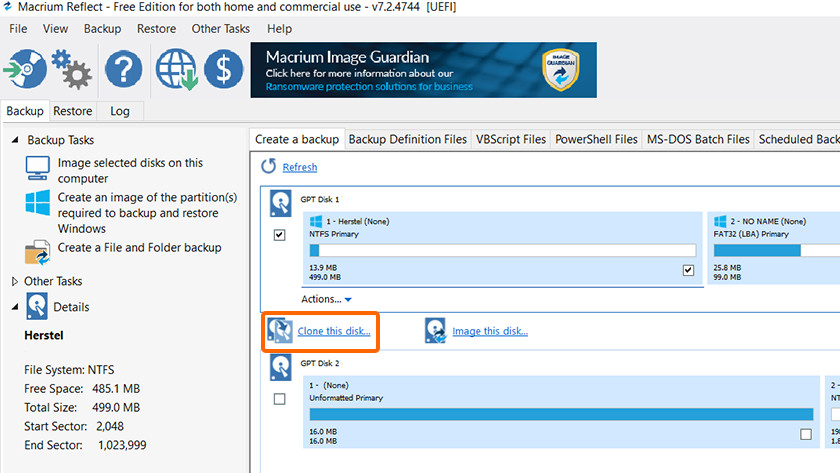Select the 2 - NO NAME (None) partition label
The width and height of the screenshot is (840, 473).
click(768, 221)
